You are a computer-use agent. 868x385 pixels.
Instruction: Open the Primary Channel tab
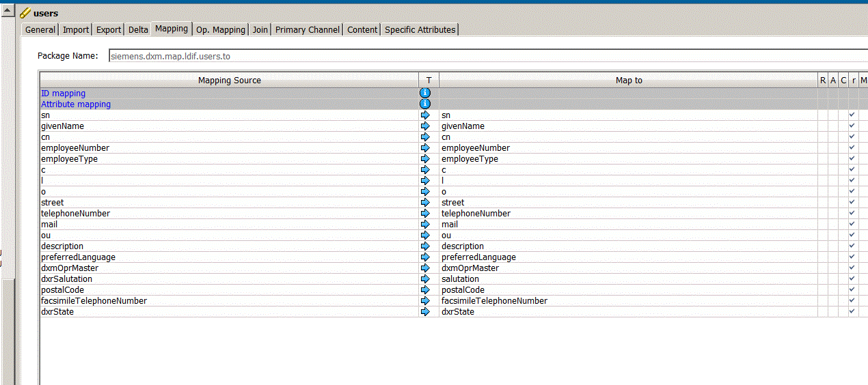click(307, 29)
